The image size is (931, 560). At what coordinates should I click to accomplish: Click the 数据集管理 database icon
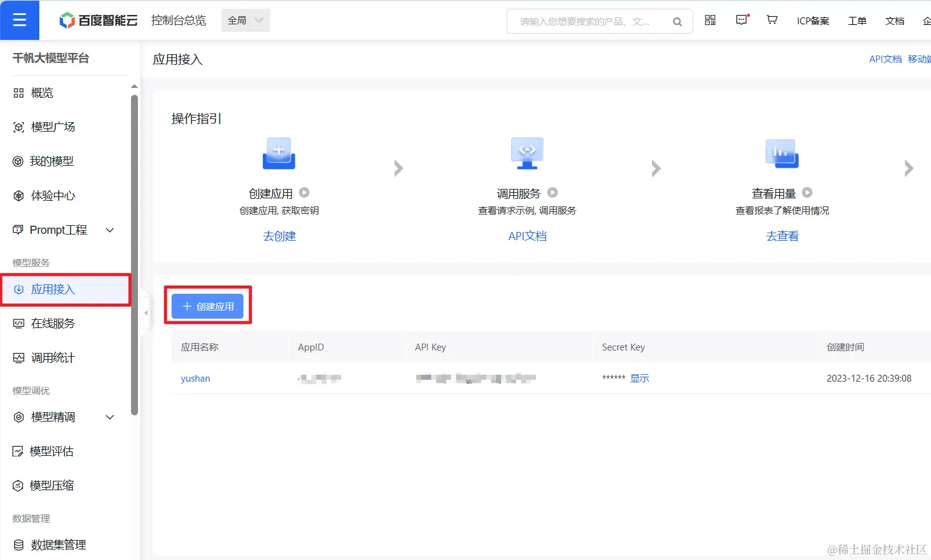(x=19, y=545)
